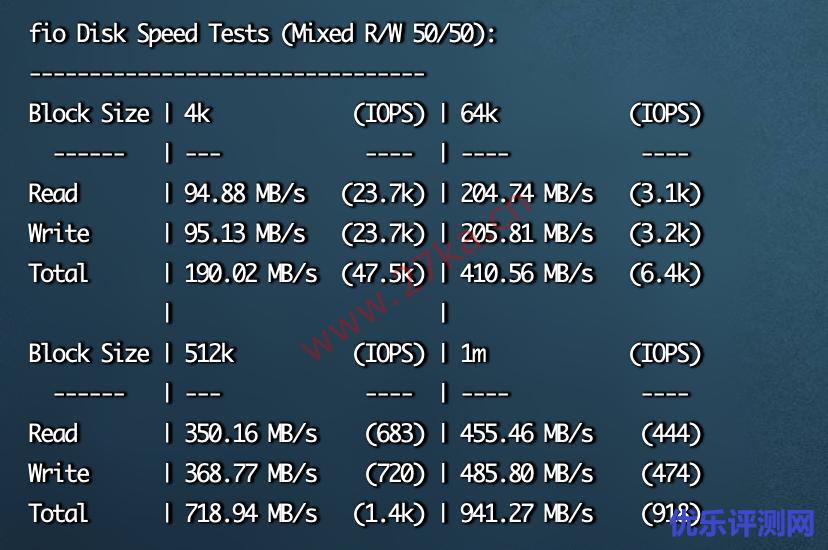Select the 4k block size header
This screenshot has width=828, height=550.
pos(197,114)
